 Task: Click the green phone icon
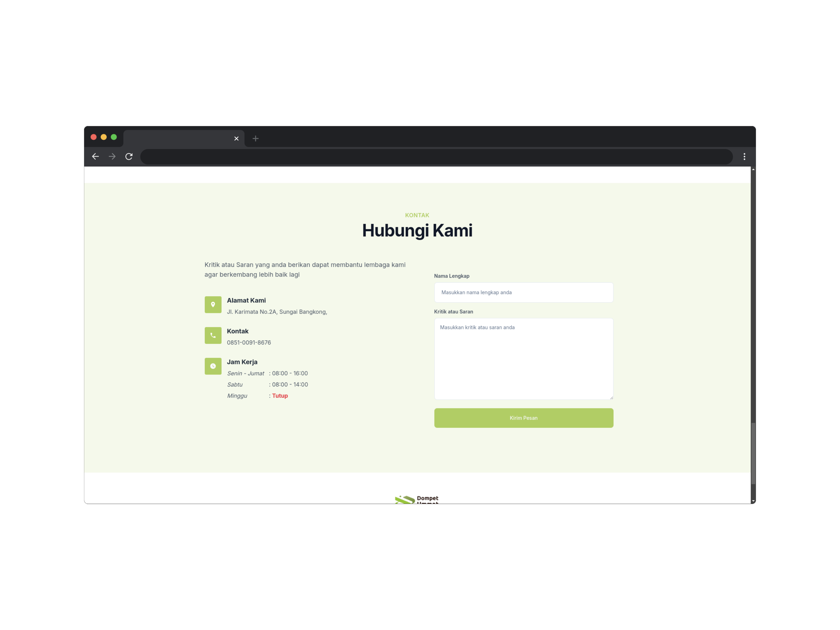tap(213, 335)
